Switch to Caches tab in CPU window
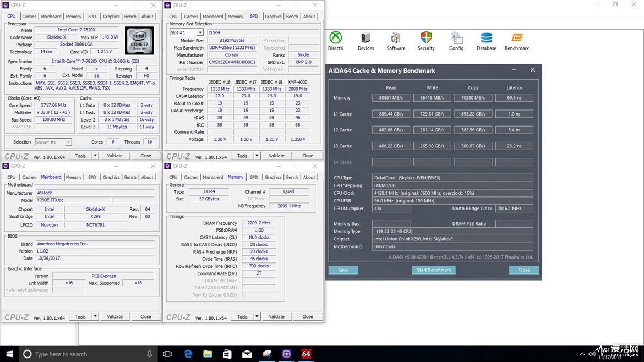644x362 pixels. [29, 17]
